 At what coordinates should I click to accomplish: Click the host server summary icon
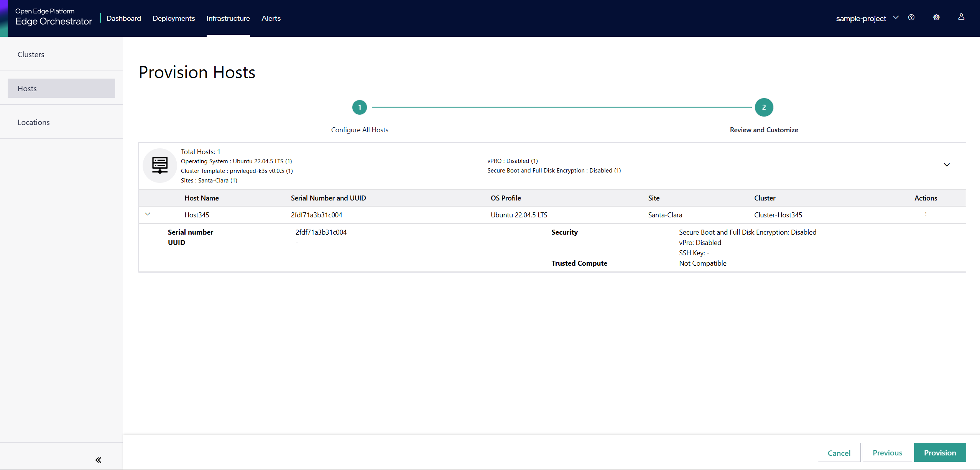tap(160, 165)
